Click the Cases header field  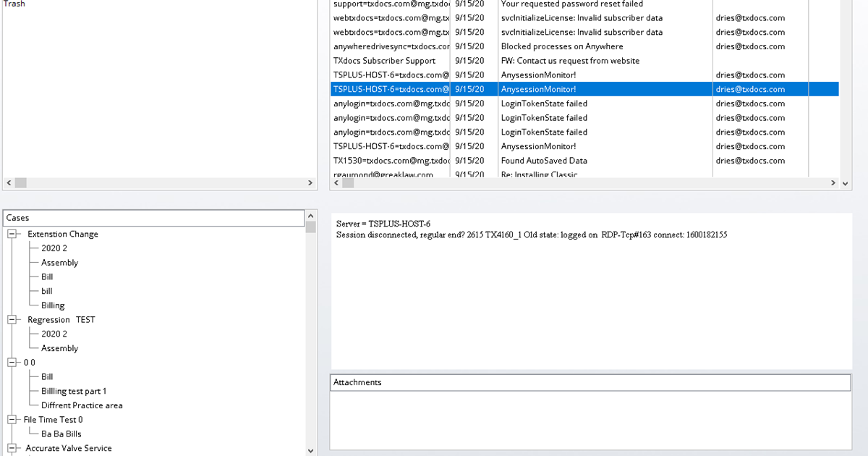(154, 218)
